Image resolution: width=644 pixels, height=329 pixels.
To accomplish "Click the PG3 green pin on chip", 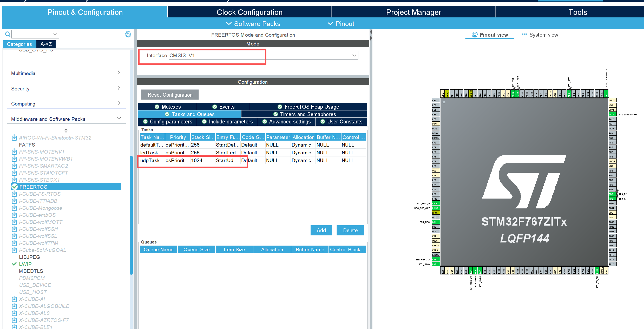I will tap(612, 194).
